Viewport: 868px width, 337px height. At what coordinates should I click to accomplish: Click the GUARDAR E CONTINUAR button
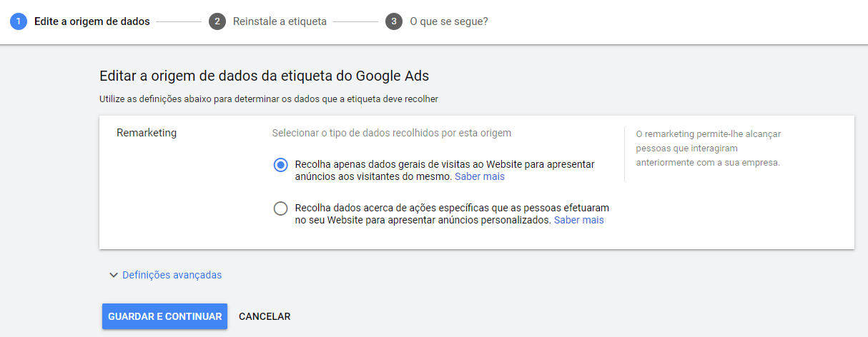(x=164, y=316)
